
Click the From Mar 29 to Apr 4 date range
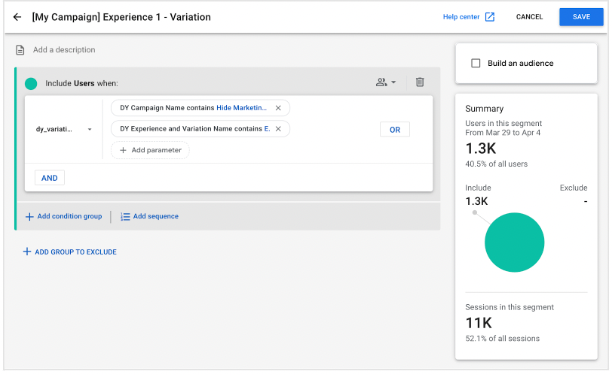pos(503,133)
